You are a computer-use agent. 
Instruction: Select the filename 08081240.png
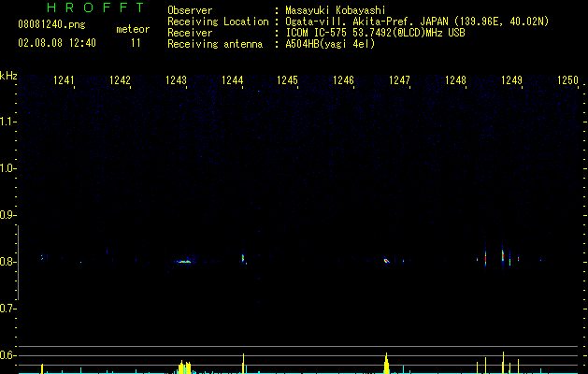pos(51,24)
